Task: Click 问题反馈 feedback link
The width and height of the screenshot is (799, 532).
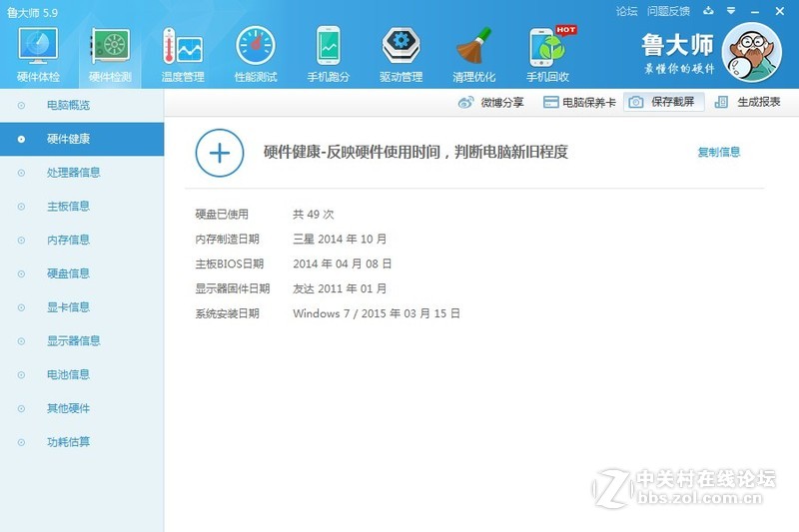Action: [668, 11]
